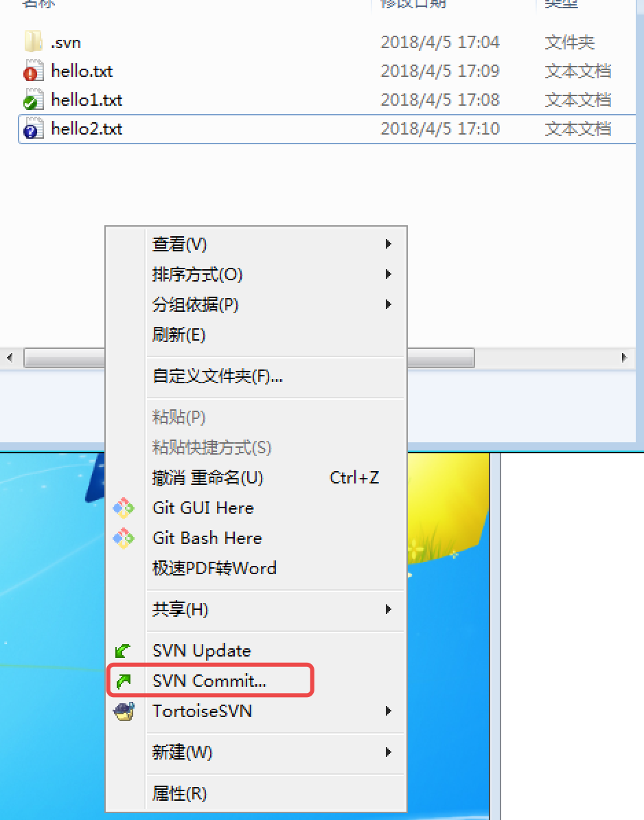Click the SVN Commit green arrow icon
This screenshot has width=644, height=820.
[x=124, y=681]
